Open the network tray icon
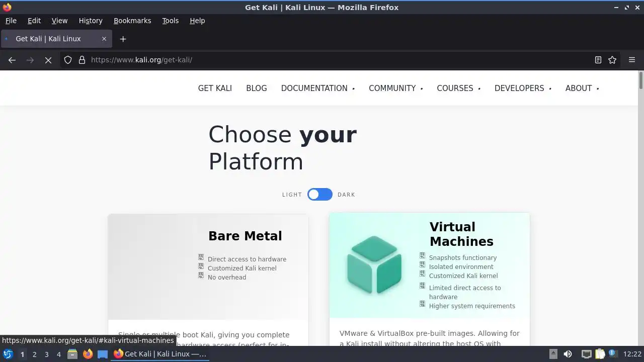The image size is (644, 362). 586,354
